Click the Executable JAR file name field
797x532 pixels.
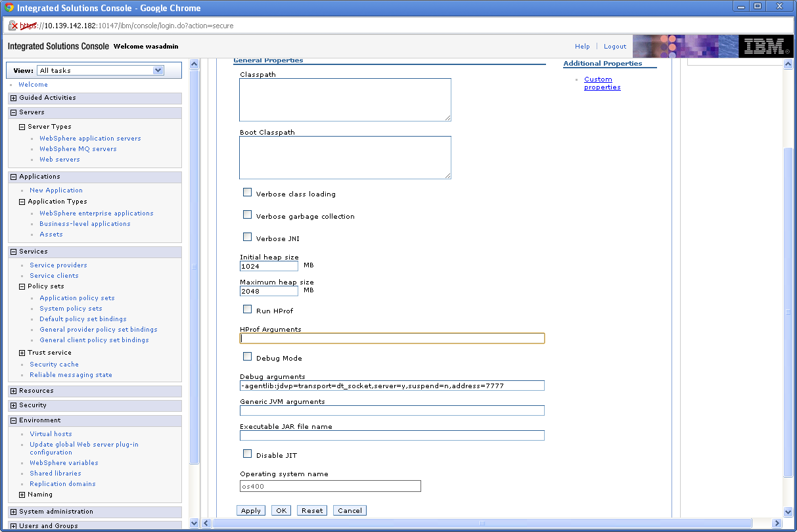pyautogui.click(x=392, y=435)
